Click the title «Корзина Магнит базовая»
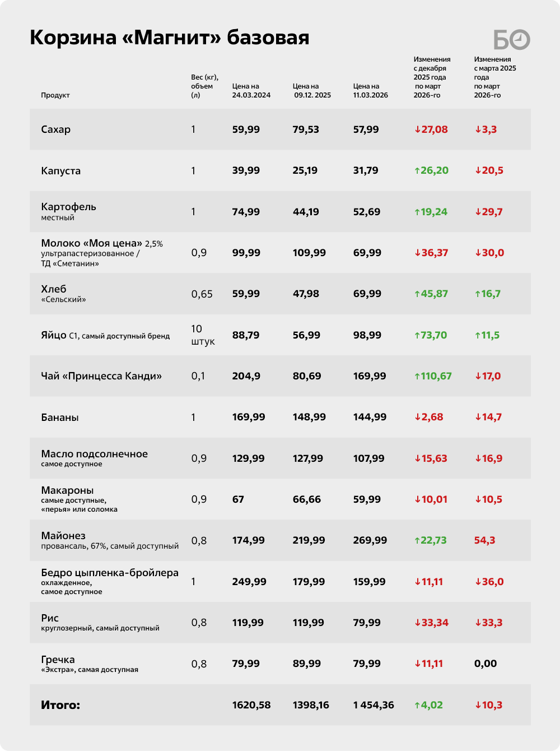Screen dimensions: 560x751 tap(169, 38)
